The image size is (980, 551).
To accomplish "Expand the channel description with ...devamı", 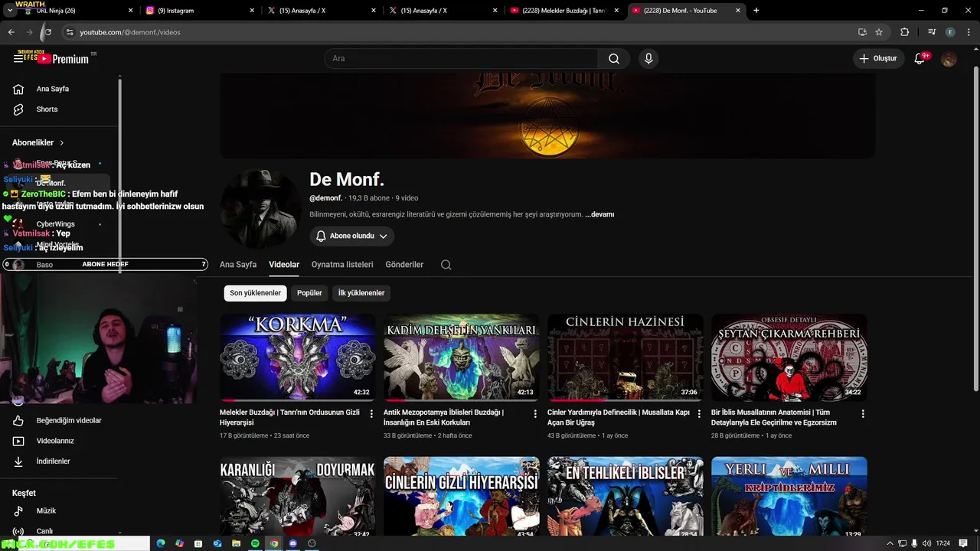I will (599, 214).
